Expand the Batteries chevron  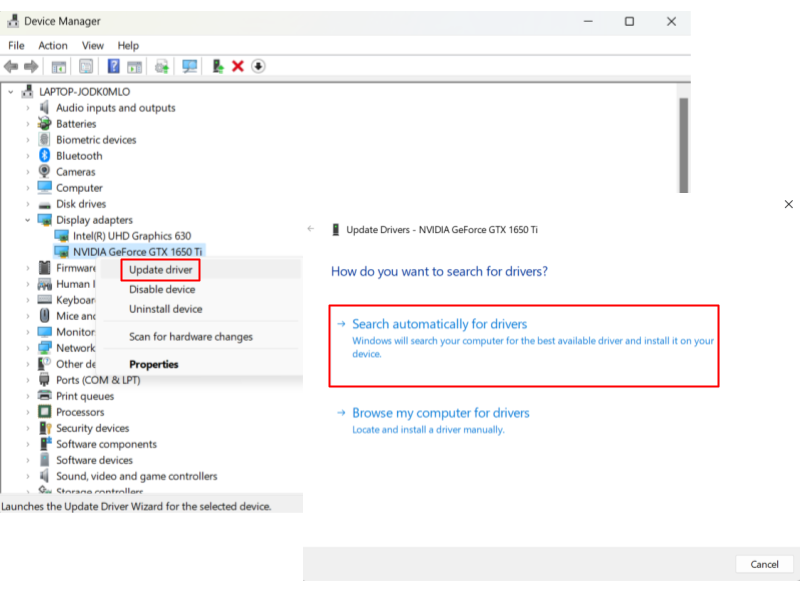28,124
